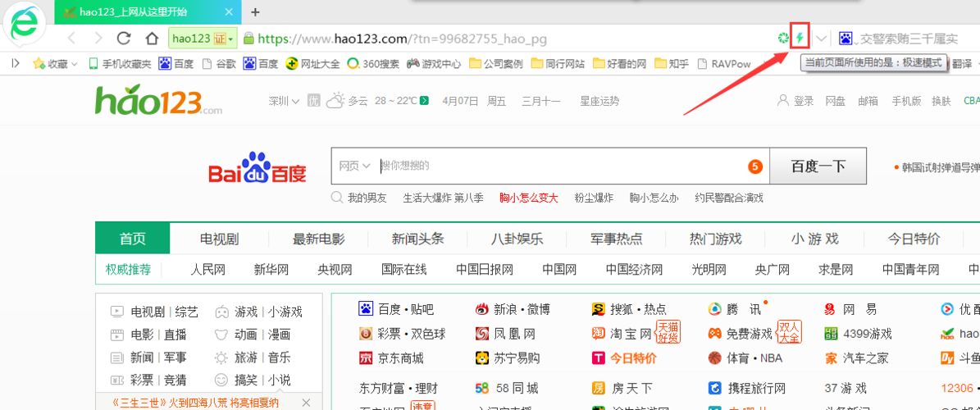Click the hao123 site logo
Image resolution: width=980 pixels, height=410 pixels.
(158, 101)
